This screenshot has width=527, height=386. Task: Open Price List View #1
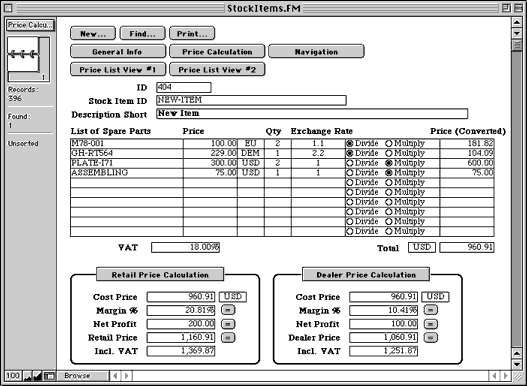[x=118, y=70]
